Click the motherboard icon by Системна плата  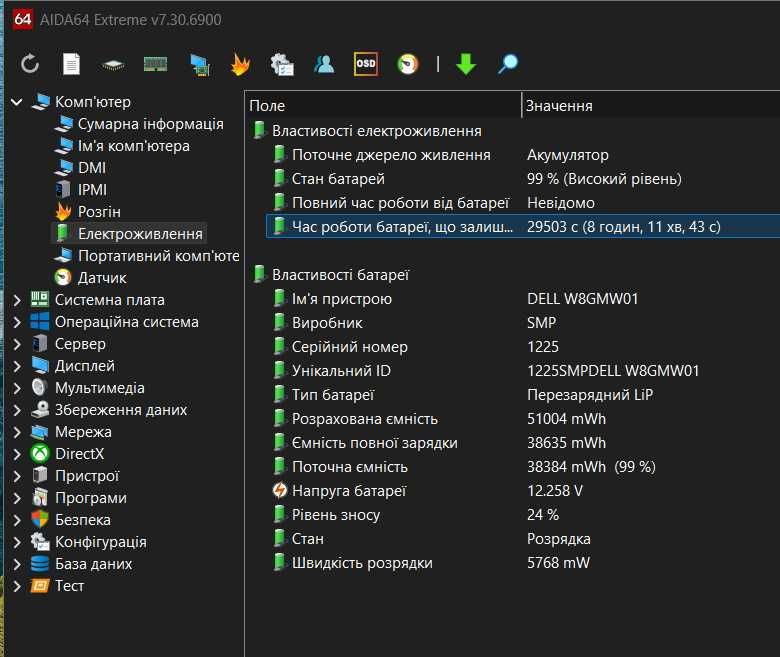click(x=40, y=299)
